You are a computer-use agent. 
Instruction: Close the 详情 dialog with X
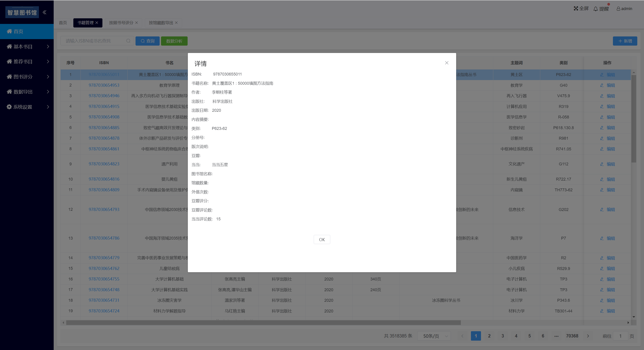447,63
